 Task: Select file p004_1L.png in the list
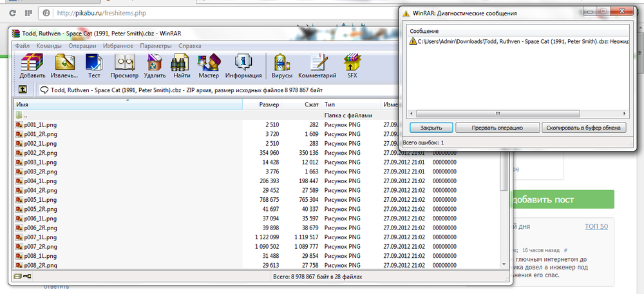pos(40,181)
